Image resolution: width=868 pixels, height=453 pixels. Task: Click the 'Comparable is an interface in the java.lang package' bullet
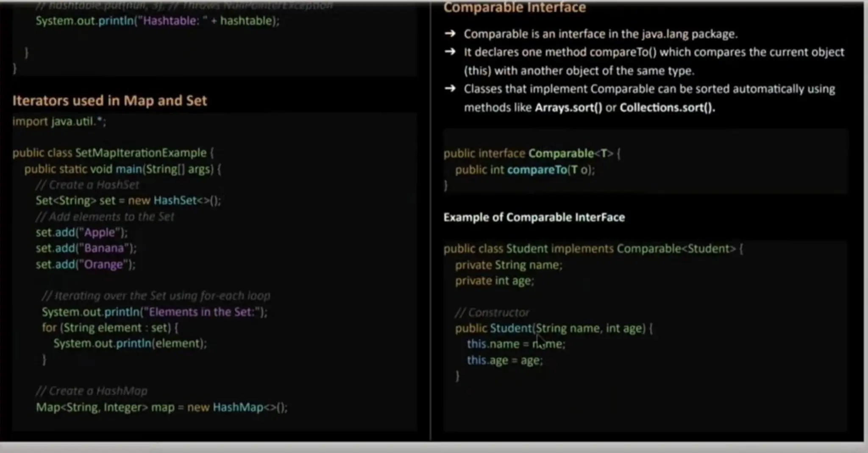601,34
